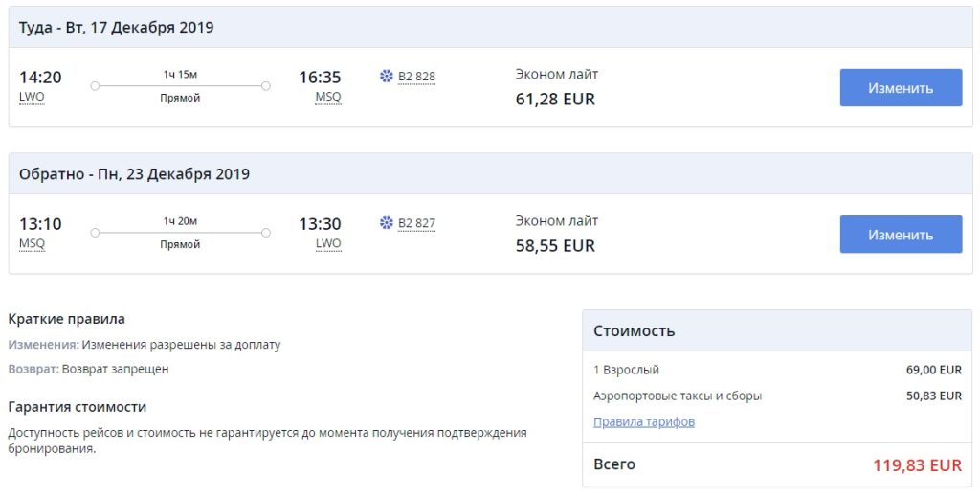This screenshot has width=980, height=498.
Task: Click the 58,55 EUR return fare price
Action: [x=555, y=245]
